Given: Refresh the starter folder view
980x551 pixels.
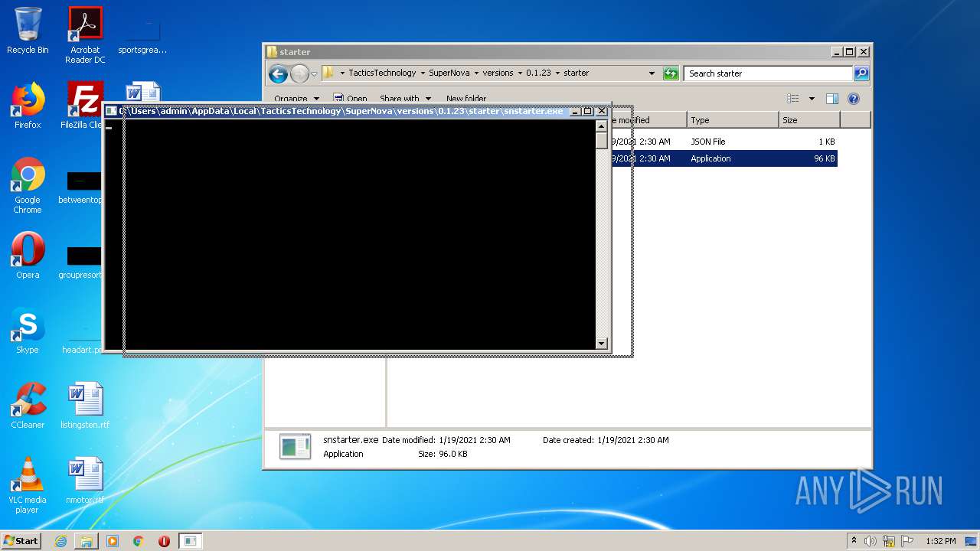Looking at the screenshot, I should tap(671, 73).
